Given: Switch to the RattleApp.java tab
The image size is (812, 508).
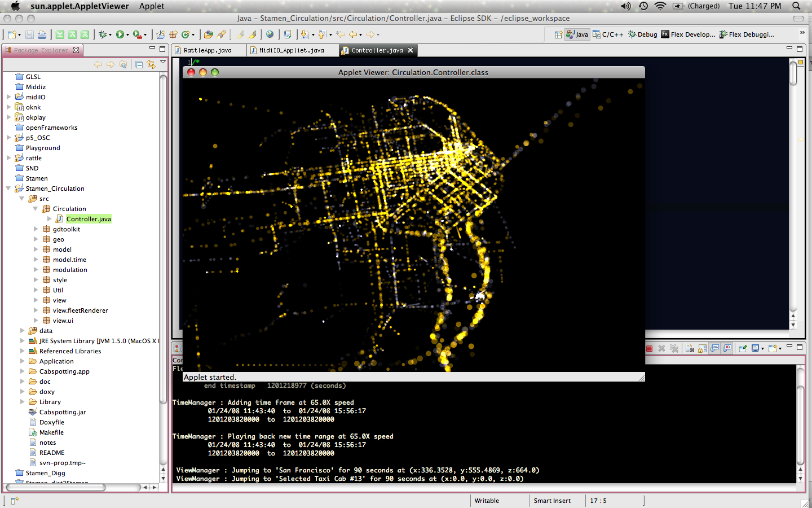Looking at the screenshot, I should pyautogui.click(x=208, y=50).
